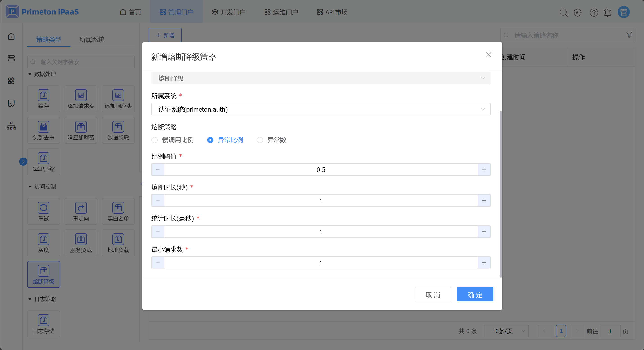Switch to the 所属系统 tab
This screenshot has width=644, height=350.
coord(92,40)
